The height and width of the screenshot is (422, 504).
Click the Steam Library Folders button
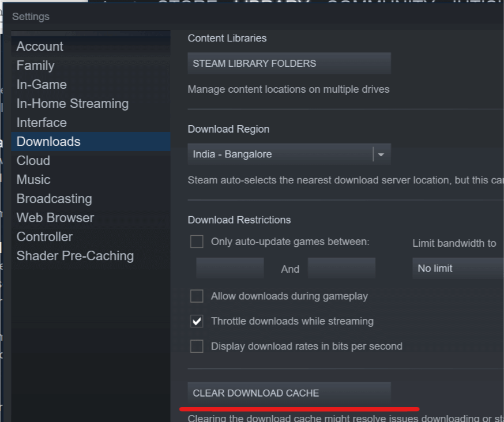pyautogui.click(x=289, y=63)
